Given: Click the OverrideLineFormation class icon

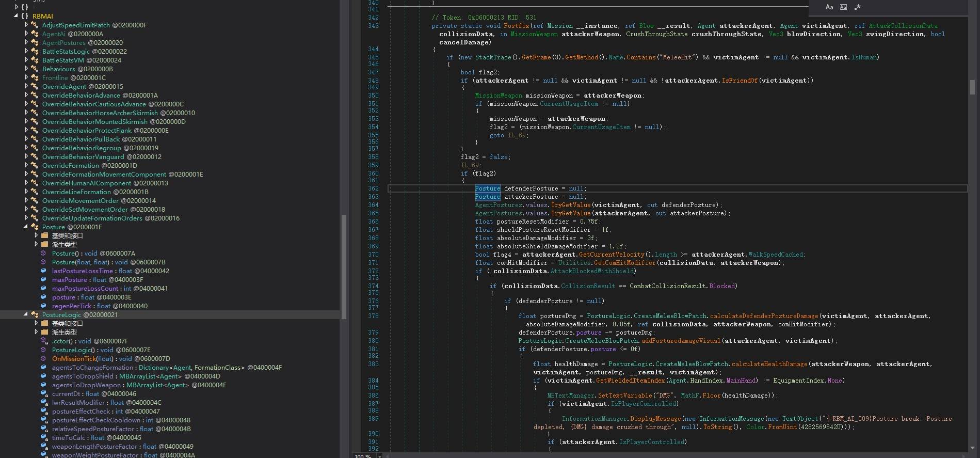Looking at the screenshot, I should [x=35, y=192].
